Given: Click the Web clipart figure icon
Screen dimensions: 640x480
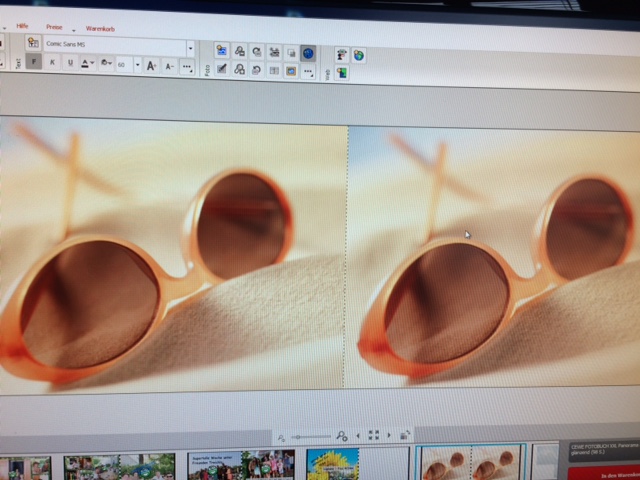Looking at the screenshot, I should pos(342,55).
